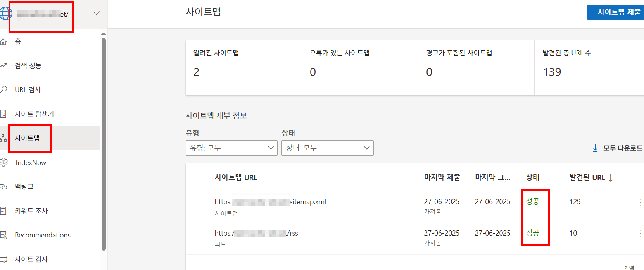The image size is (644, 270).
Task: Select the 백링크 backlinks icon
Action: [4, 186]
